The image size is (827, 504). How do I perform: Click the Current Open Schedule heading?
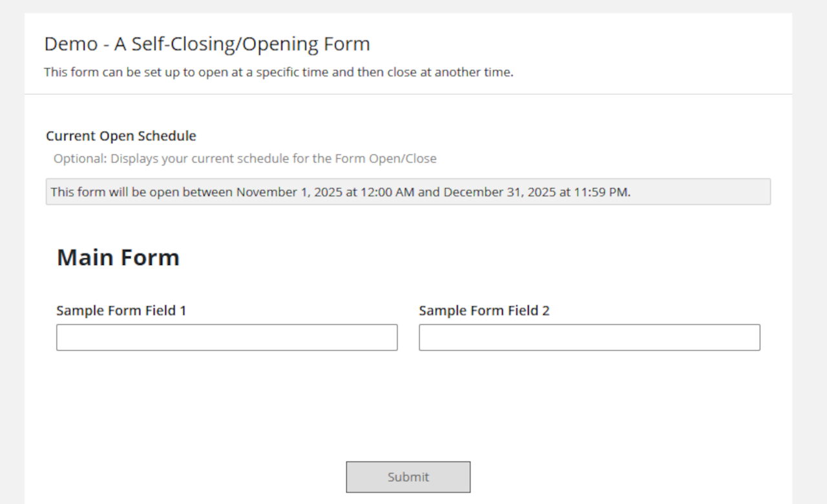pos(121,136)
